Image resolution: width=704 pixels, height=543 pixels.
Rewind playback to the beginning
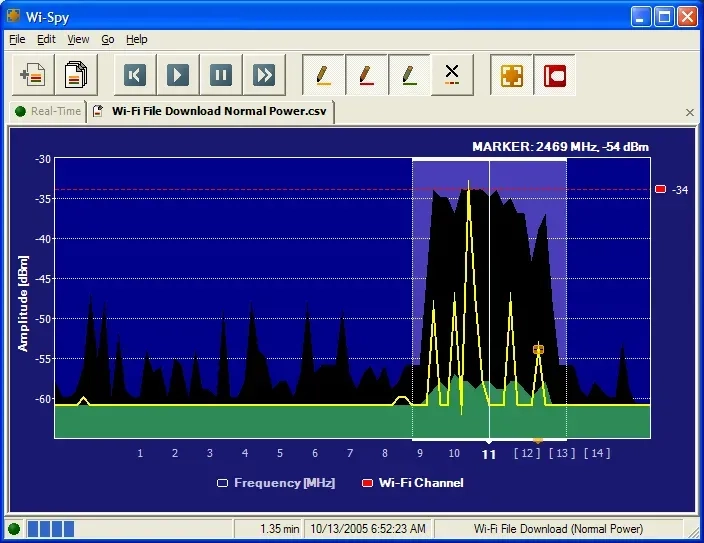click(135, 75)
